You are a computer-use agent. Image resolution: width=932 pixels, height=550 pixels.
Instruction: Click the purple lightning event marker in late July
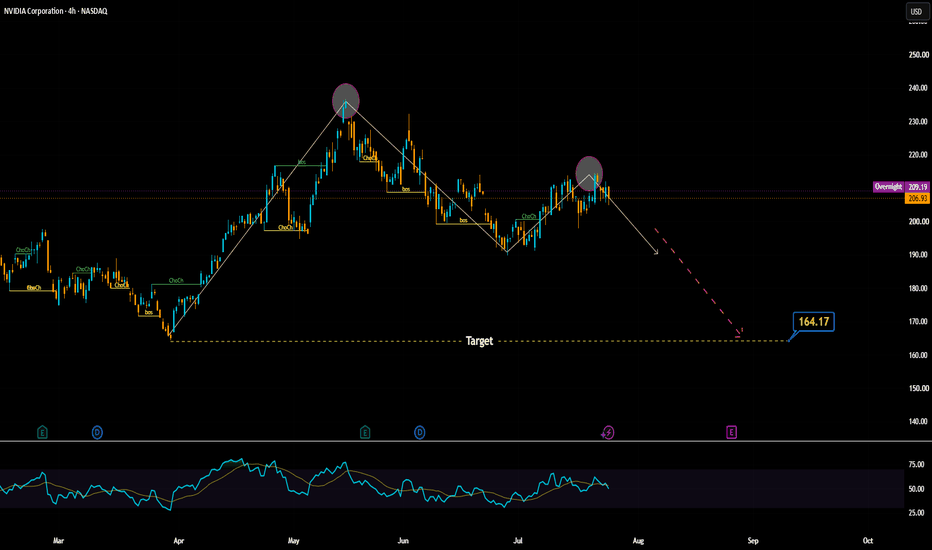[x=607, y=432]
